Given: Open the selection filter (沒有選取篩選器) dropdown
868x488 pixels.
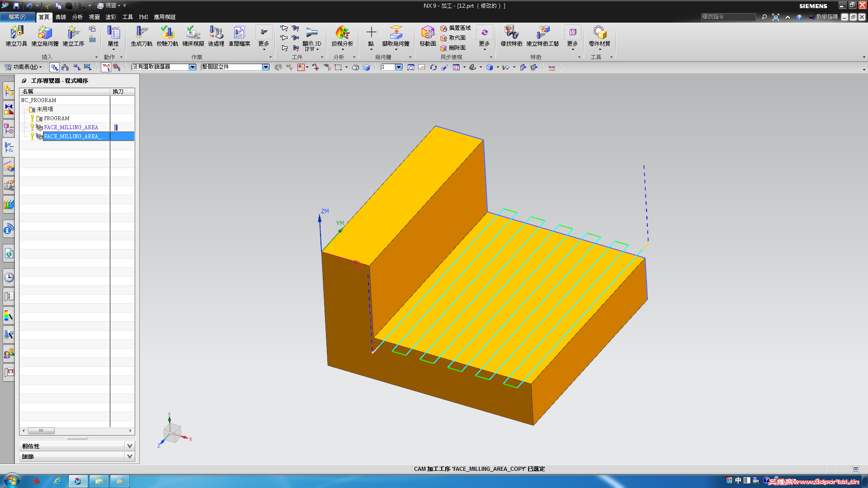Looking at the screenshot, I should [x=193, y=67].
